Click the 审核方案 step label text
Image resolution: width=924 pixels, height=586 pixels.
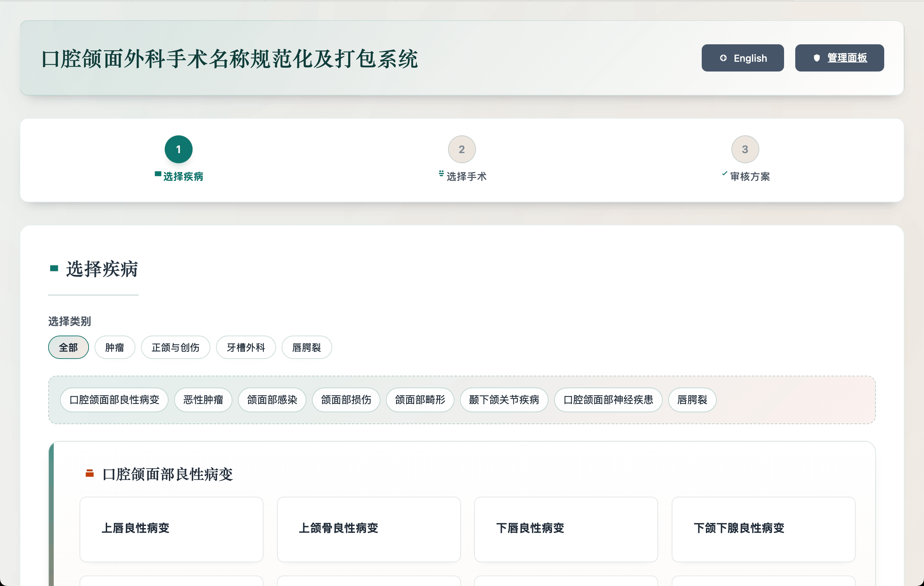(750, 176)
